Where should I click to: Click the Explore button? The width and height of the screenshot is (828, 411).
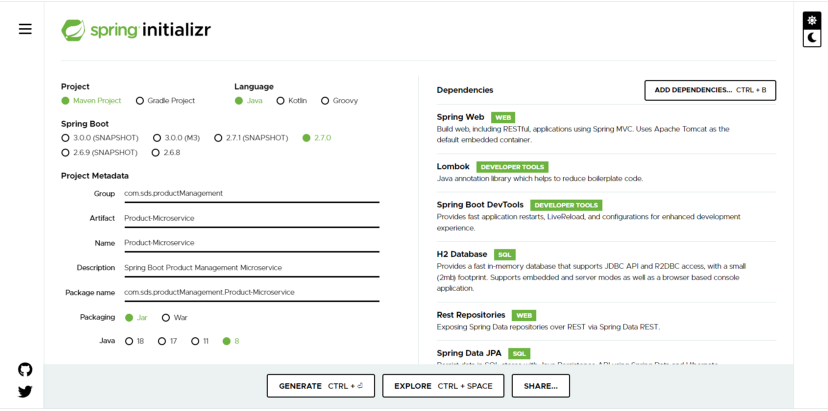(443, 386)
